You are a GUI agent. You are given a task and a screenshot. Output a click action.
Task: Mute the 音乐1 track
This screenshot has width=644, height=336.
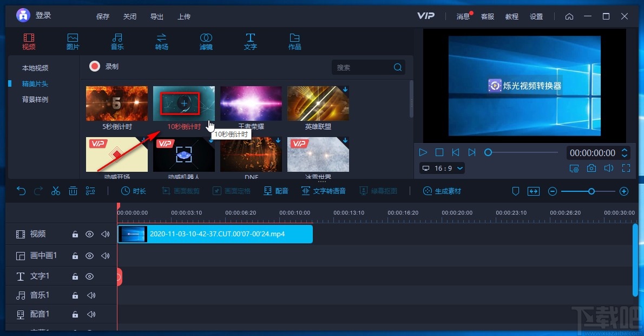tap(91, 295)
